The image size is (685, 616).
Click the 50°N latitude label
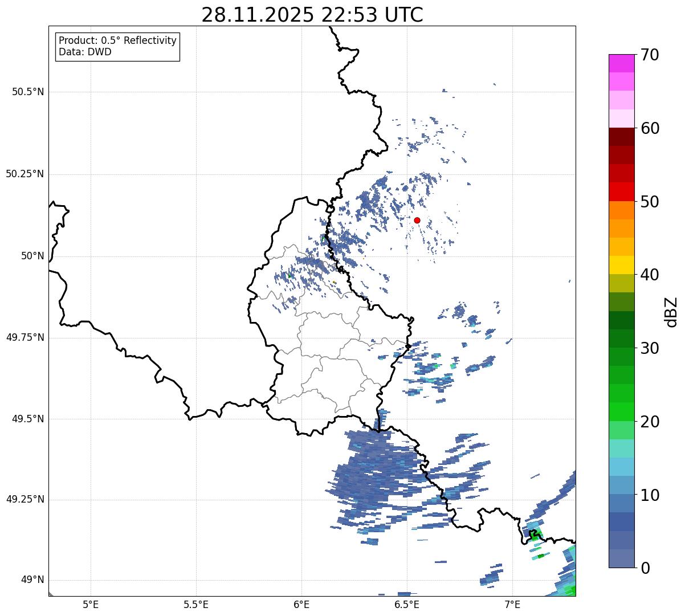pos(32,256)
